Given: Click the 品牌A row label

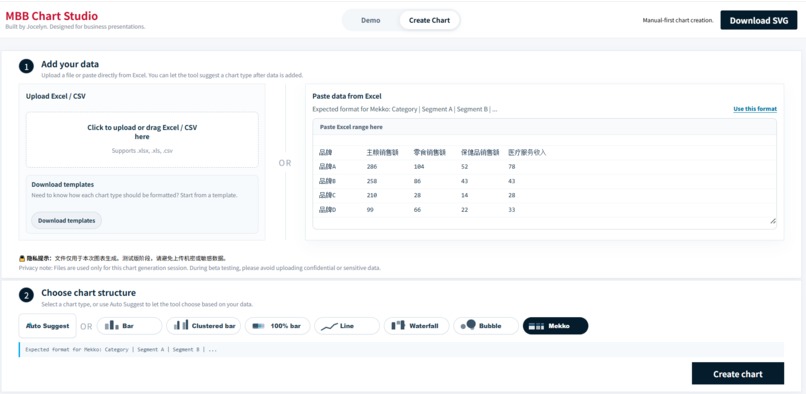Looking at the screenshot, I should click(327, 167).
